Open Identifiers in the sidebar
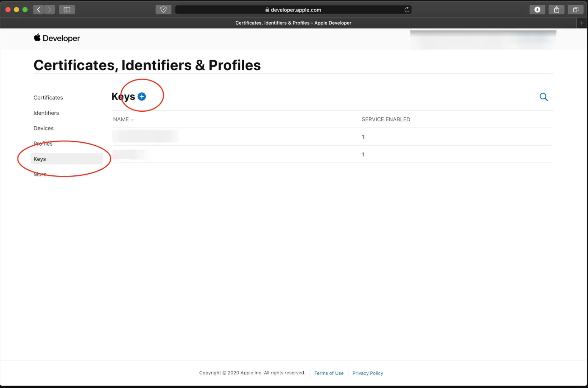The width and height of the screenshot is (588, 388). pyautogui.click(x=46, y=113)
